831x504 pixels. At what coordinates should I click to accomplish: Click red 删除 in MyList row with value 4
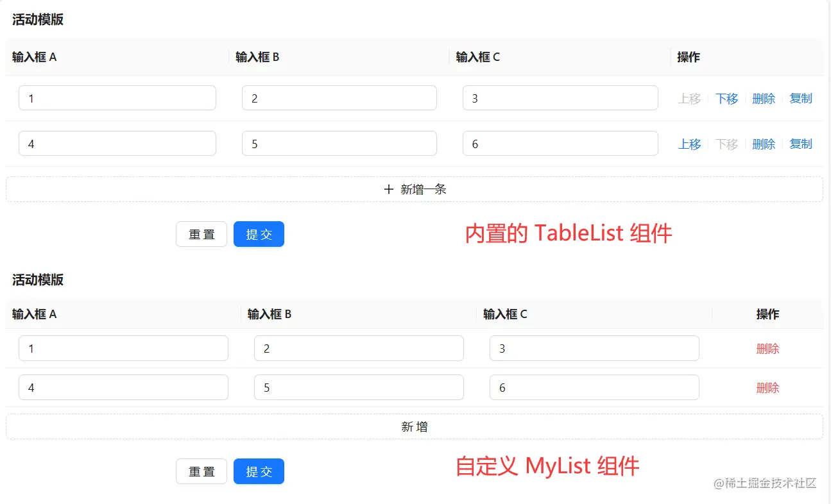click(767, 388)
